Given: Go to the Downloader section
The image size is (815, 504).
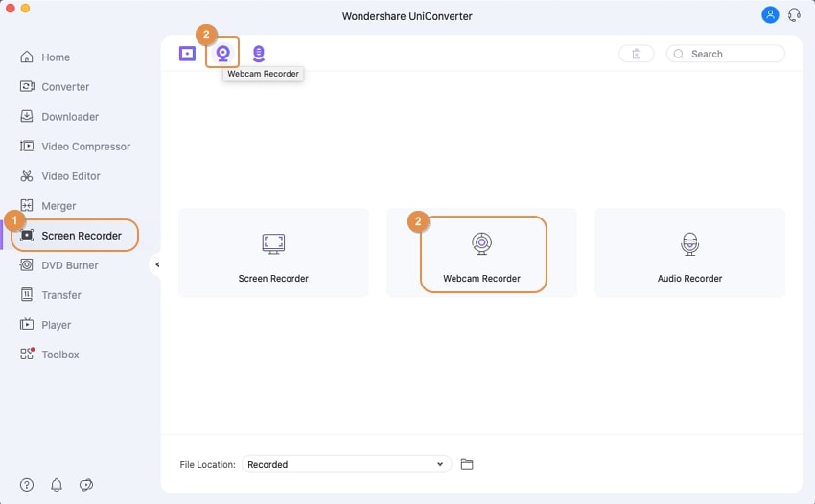Looking at the screenshot, I should [x=58, y=116].
